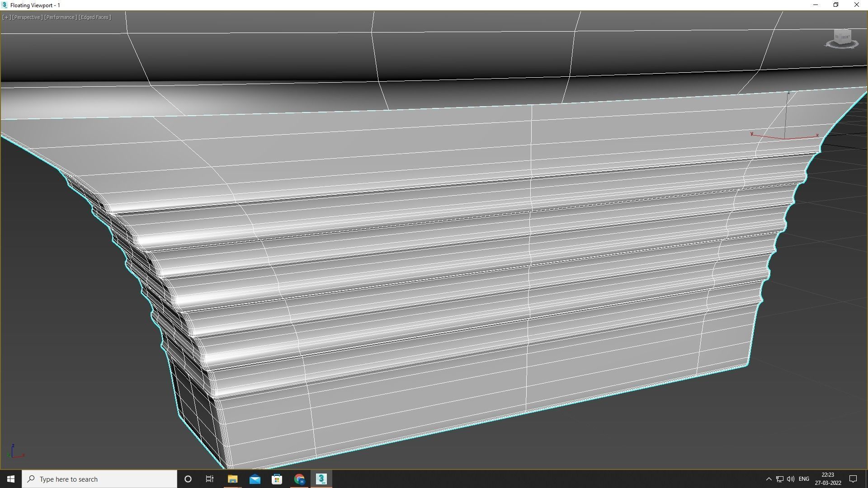Open the Mail app from taskbar
The width and height of the screenshot is (868, 488).
click(255, 479)
